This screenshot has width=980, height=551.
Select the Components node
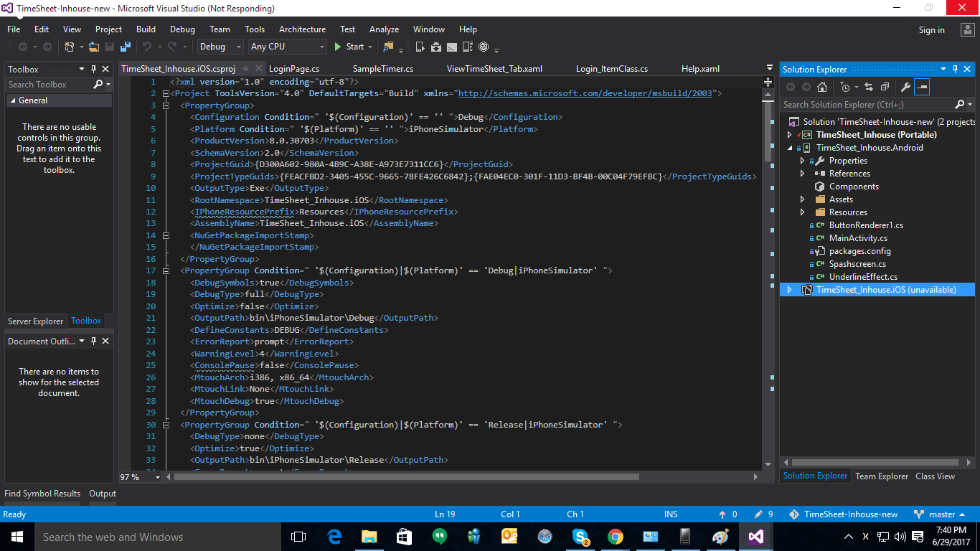tap(854, 187)
